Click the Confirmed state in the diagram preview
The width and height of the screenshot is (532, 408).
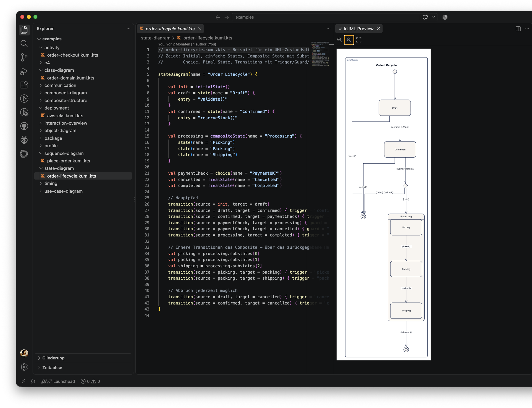click(x=400, y=150)
